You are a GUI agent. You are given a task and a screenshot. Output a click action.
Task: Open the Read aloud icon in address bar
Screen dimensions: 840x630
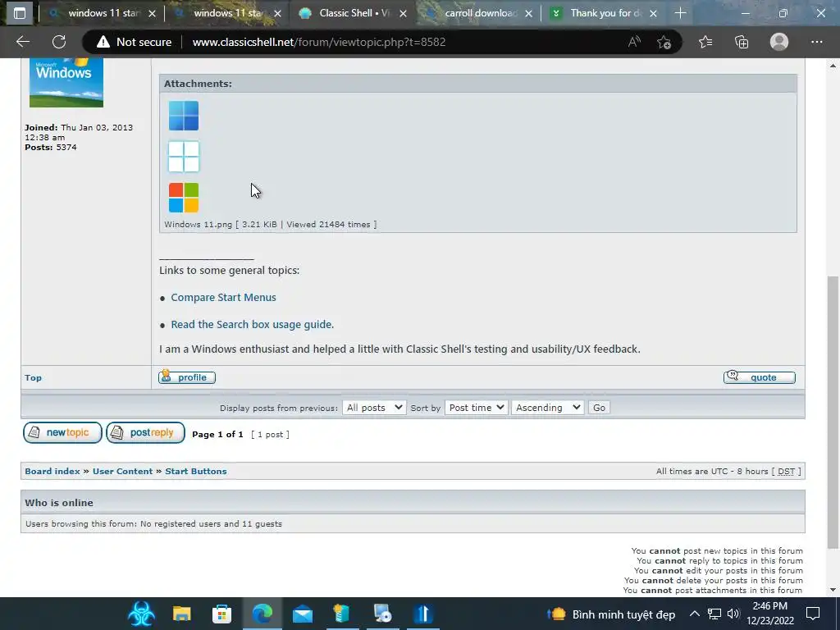coord(634,42)
